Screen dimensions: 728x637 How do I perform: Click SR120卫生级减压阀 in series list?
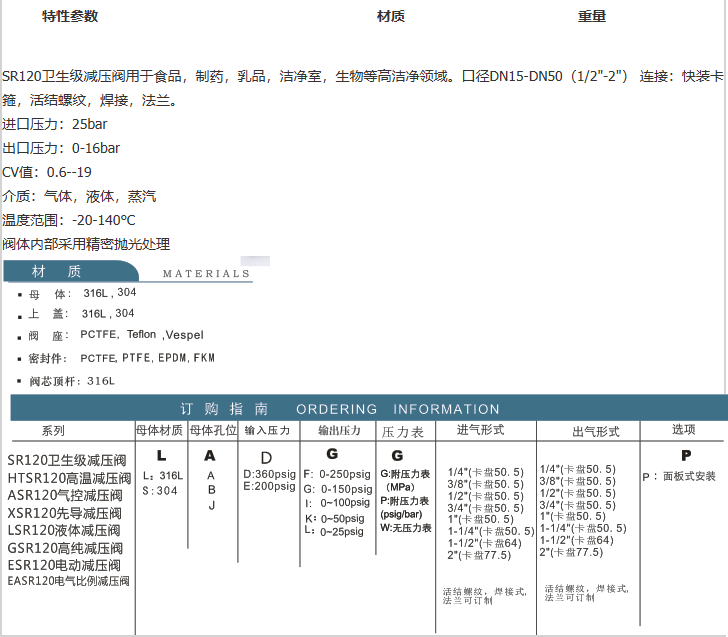(67, 460)
